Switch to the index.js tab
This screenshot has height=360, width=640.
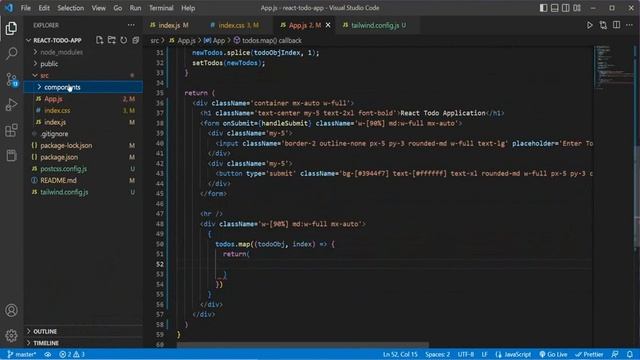(x=169, y=25)
